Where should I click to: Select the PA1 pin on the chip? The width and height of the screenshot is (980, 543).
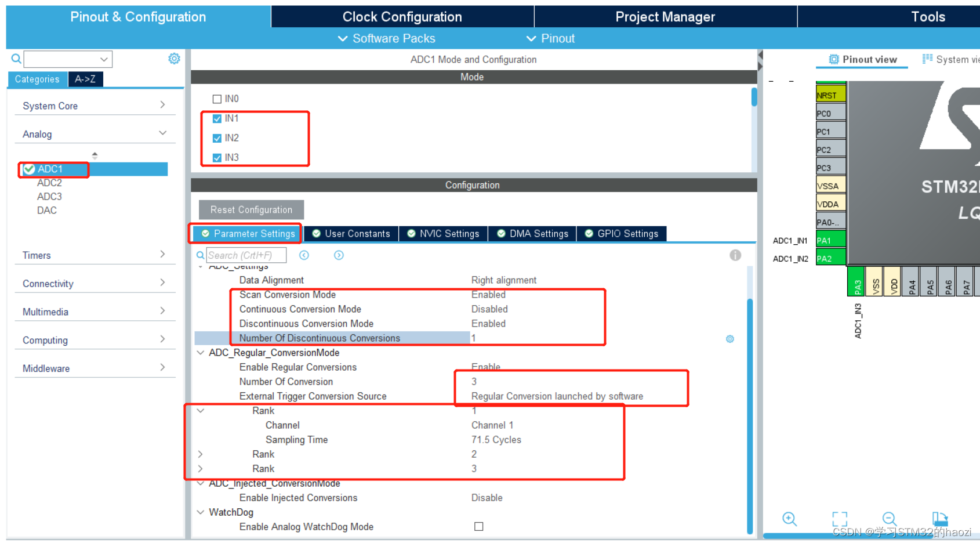(x=830, y=240)
